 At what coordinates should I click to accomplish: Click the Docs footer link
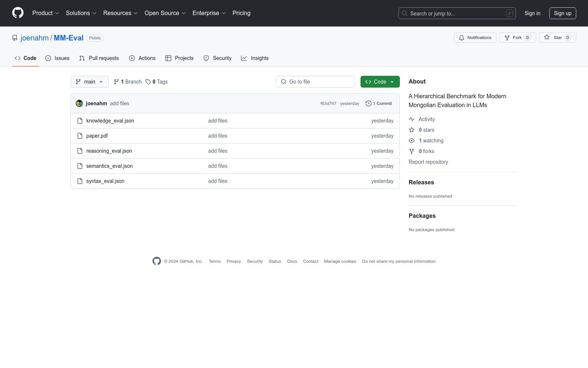click(x=292, y=261)
